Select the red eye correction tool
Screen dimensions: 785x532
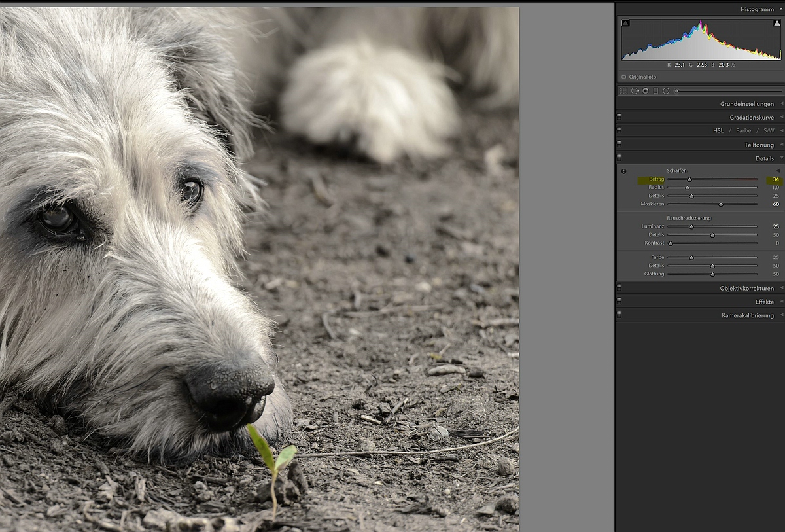point(645,91)
